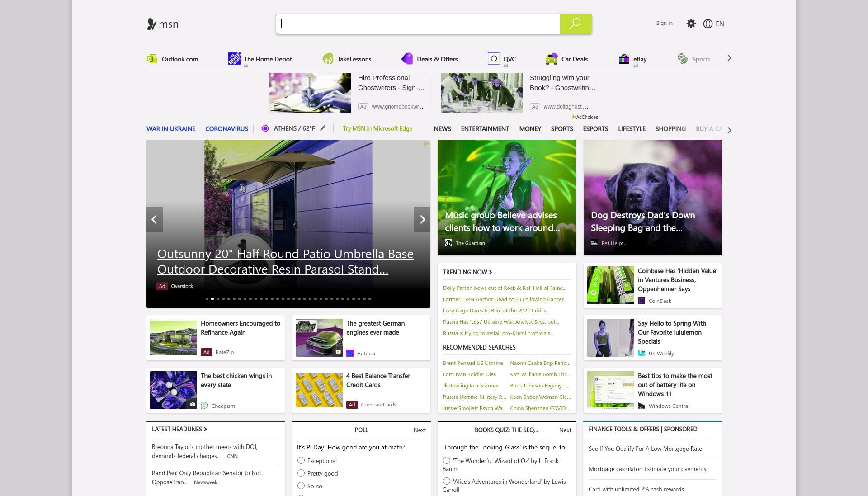
Task: Open the Hire Professional Ghostwriters ad
Action: point(348,93)
